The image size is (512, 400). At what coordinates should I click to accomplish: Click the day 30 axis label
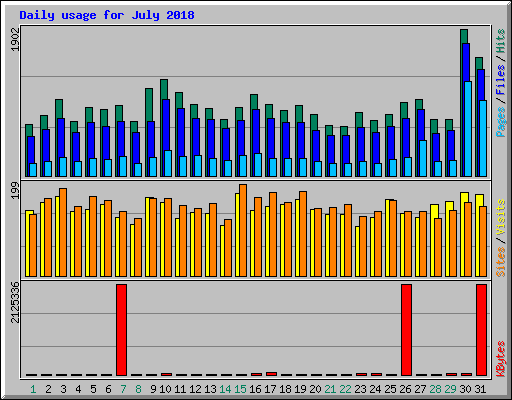[x=465, y=389]
